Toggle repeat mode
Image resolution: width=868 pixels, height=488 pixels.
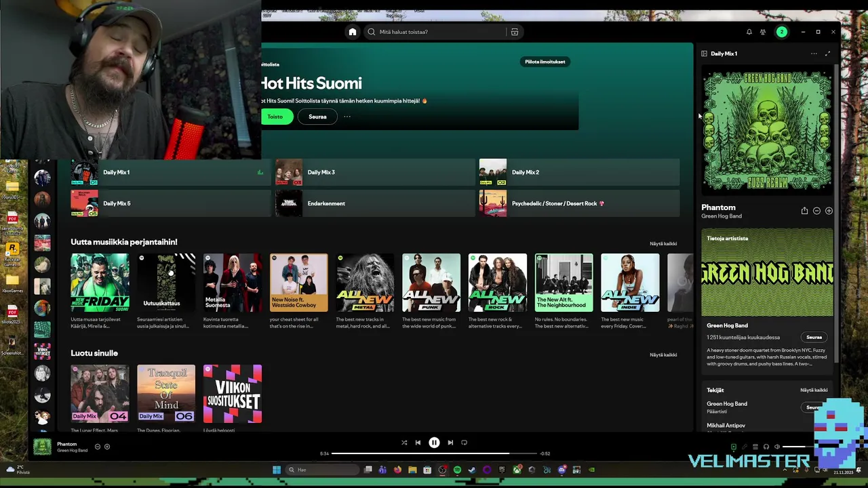point(464,443)
